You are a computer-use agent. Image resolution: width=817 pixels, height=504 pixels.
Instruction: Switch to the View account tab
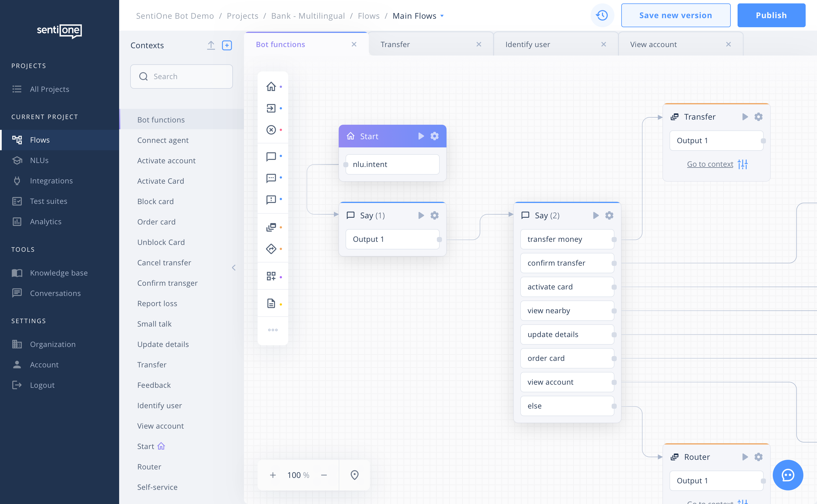tap(653, 44)
